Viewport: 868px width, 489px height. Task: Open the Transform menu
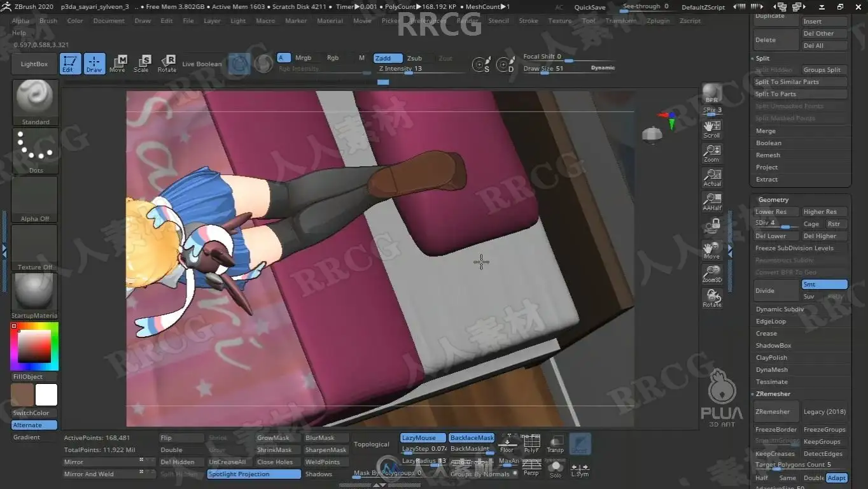coord(620,20)
